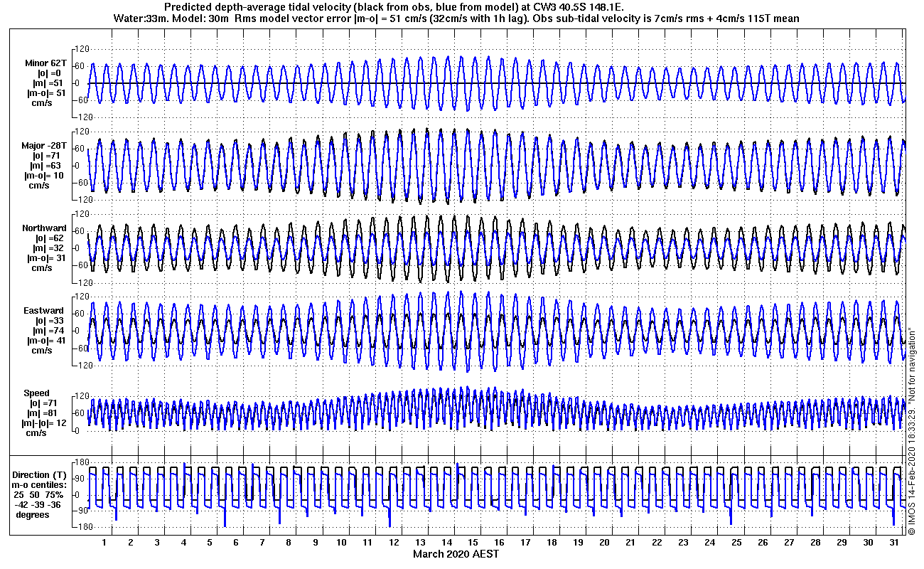Click "|m-o|= 10" in the Major panel
Image resolution: width=924 pixels, height=569 pixels.
pos(44,176)
